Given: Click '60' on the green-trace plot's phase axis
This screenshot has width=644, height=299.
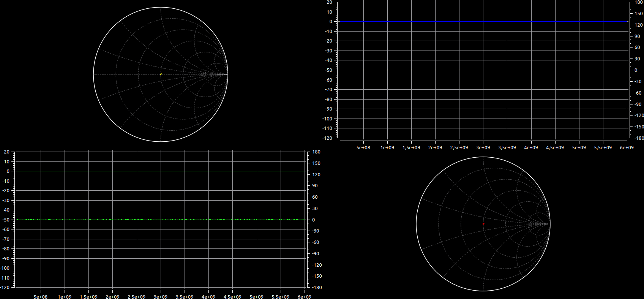Looking at the screenshot, I should (315, 197).
